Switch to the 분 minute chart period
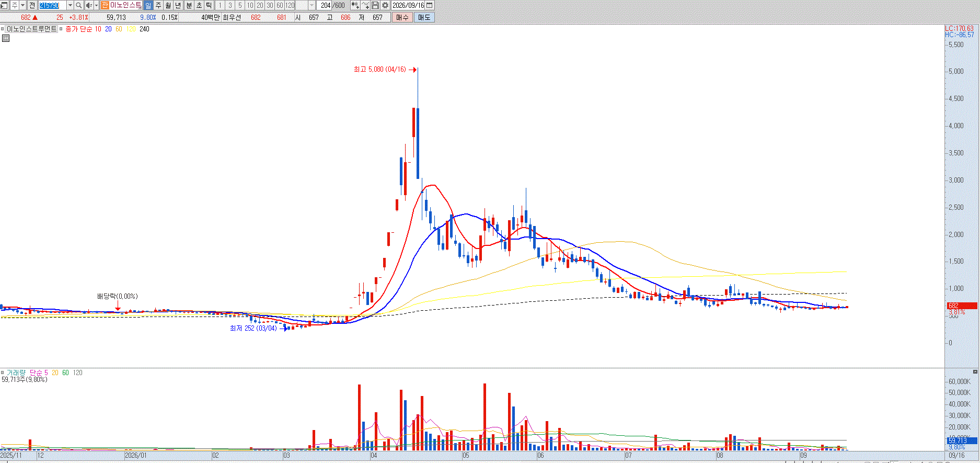 click(189, 5)
